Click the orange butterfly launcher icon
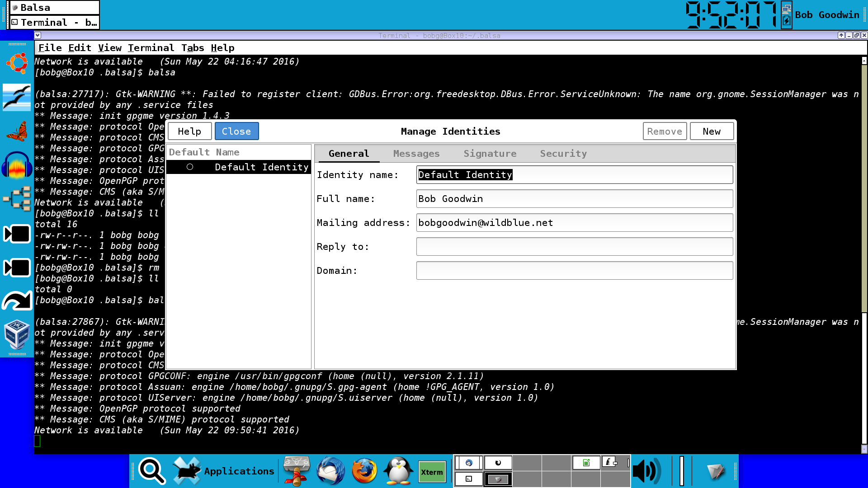 click(x=17, y=131)
